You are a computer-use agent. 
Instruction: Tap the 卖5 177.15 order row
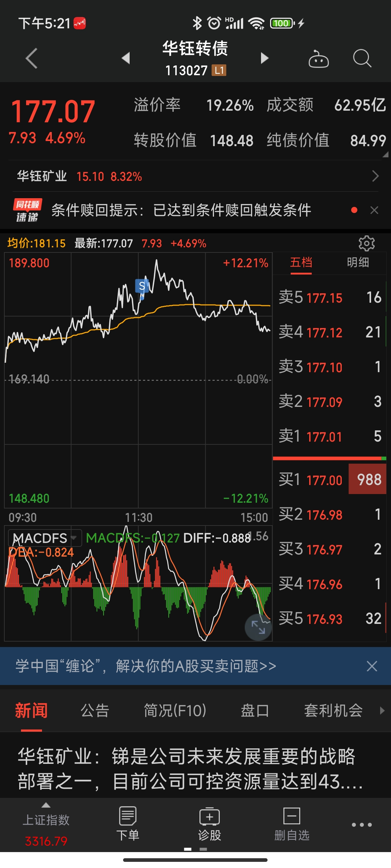(329, 297)
